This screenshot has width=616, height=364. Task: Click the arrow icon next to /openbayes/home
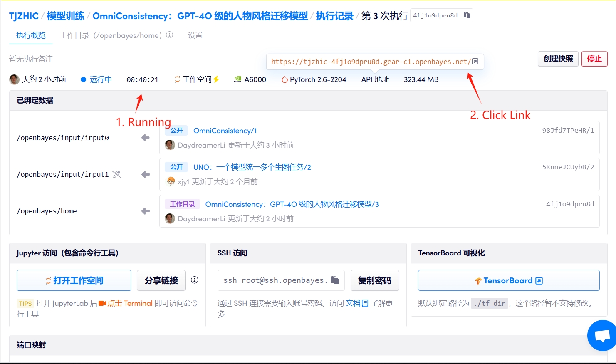(145, 211)
